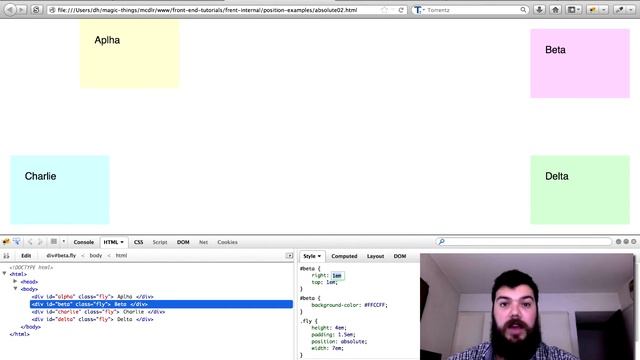Select the div id charlie row in the HTML tree
Screen dimensions: 640x360
98,312
